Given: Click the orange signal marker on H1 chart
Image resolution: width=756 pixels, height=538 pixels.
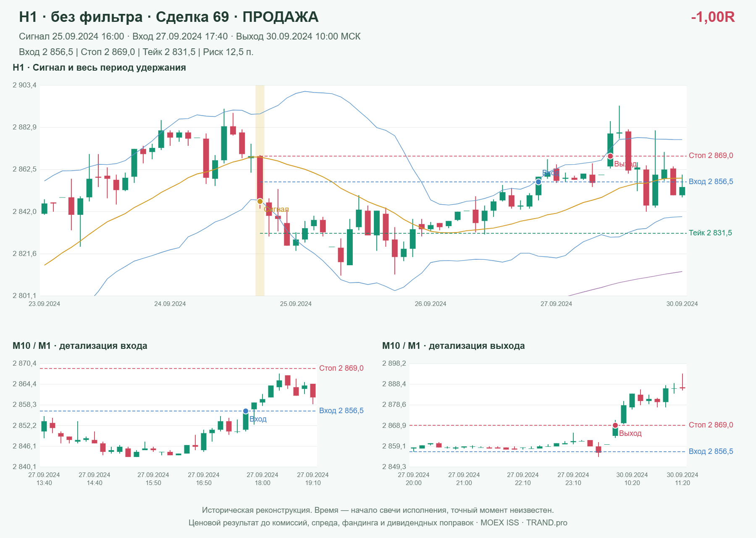Looking at the screenshot, I should [260, 201].
